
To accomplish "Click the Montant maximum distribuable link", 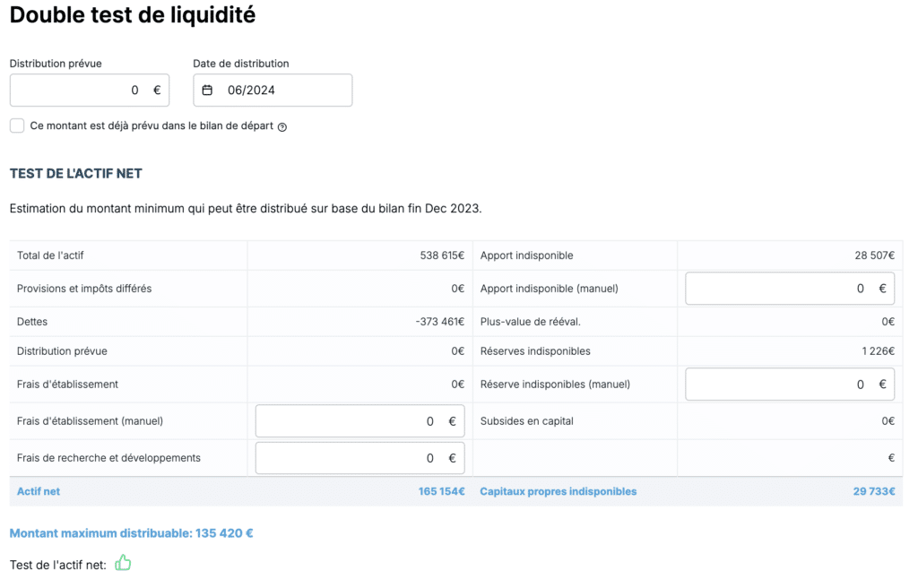I will coord(131,533).
